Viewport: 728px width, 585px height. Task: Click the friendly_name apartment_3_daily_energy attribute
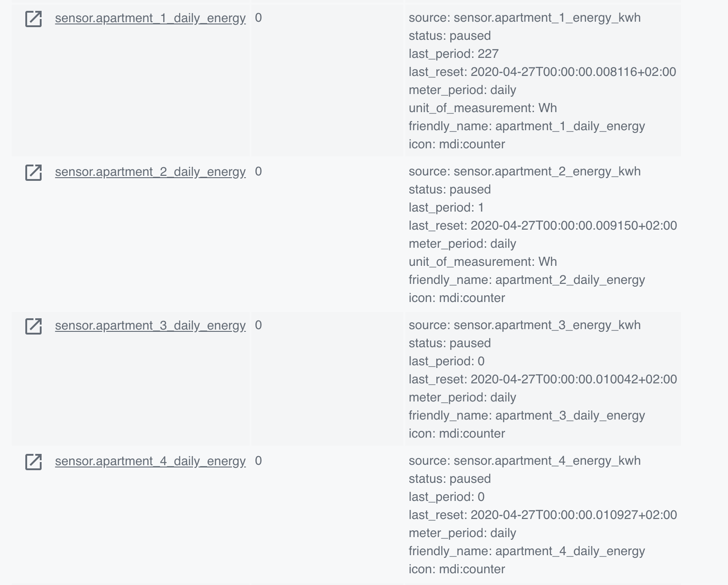click(527, 416)
